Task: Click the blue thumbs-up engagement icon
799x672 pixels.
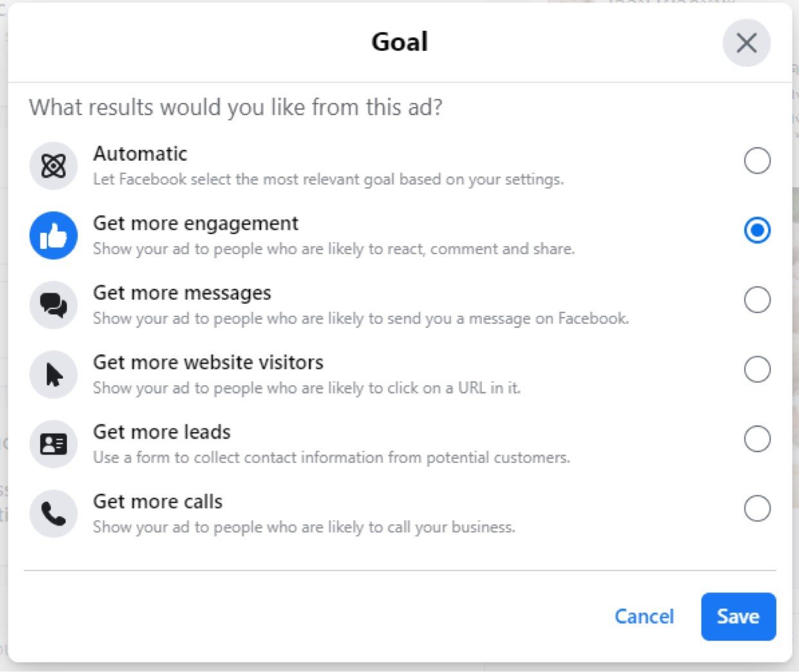Action: (x=53, y=236)
